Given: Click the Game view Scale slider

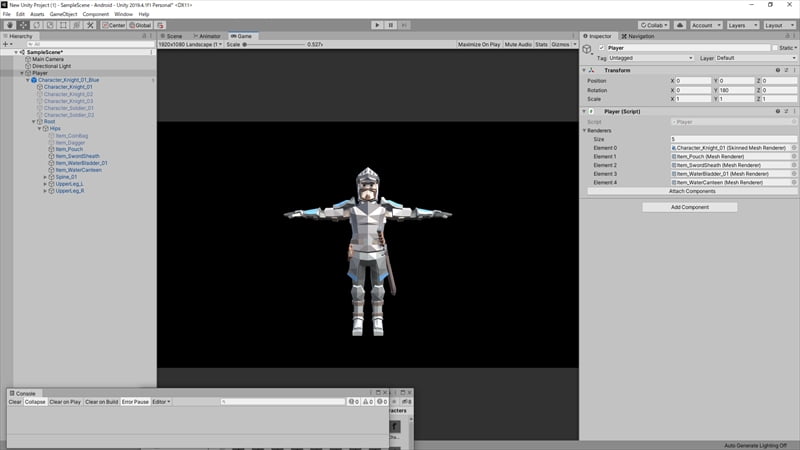Looking at the screenshot, I should tap(273, 44).
